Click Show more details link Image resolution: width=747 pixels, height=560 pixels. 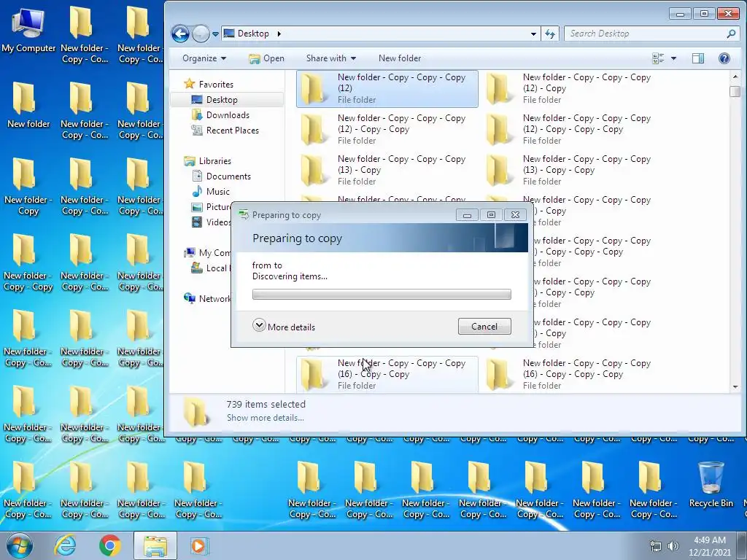pyautogui.click(x=266, y=418)
